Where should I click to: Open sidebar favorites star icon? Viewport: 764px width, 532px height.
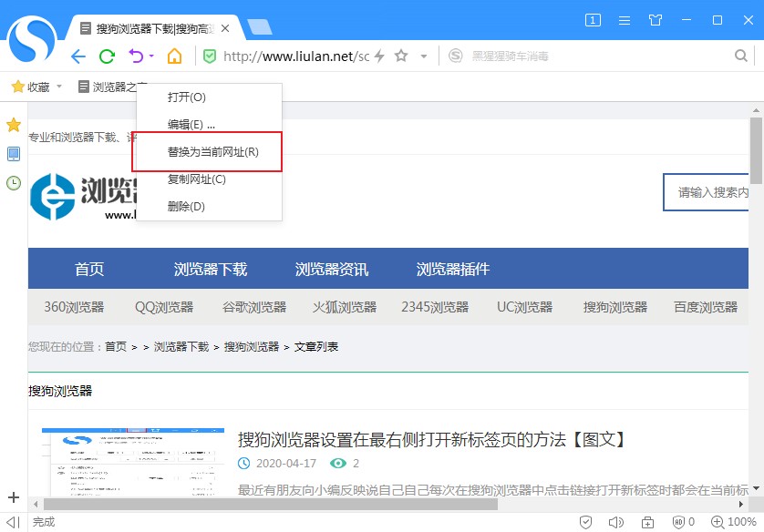click(x=14, y=125)
